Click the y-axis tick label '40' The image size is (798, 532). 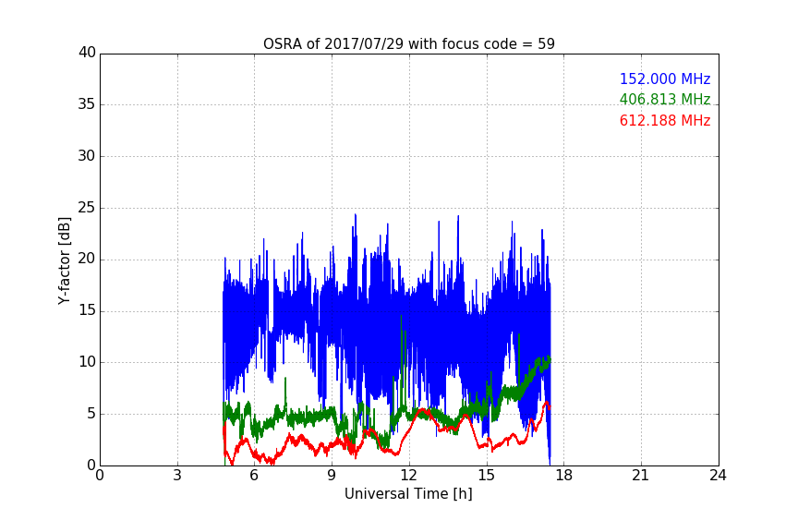click(x=87, y=53)
